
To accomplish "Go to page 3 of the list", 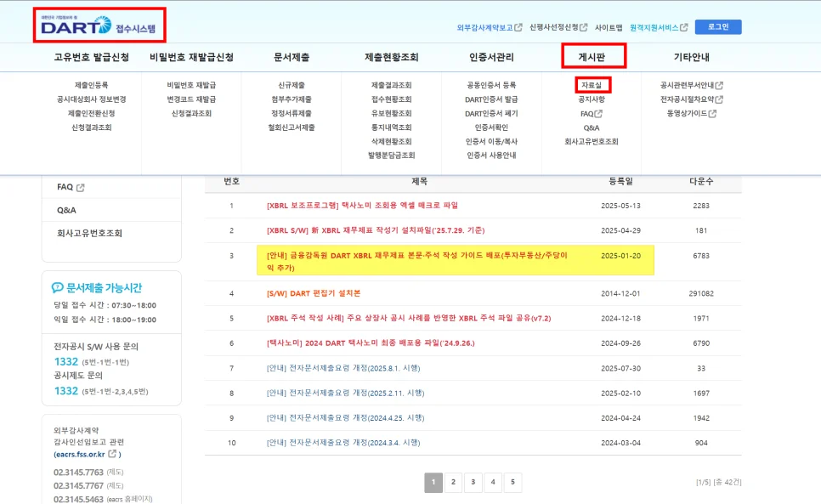I will tap(473, 483).
